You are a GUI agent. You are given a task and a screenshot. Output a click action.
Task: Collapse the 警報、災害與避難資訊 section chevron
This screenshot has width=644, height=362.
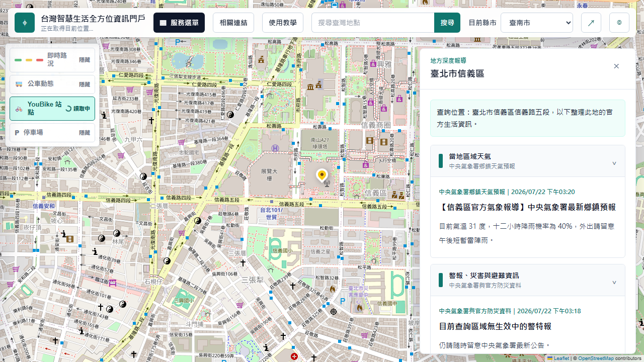point(614,283)
